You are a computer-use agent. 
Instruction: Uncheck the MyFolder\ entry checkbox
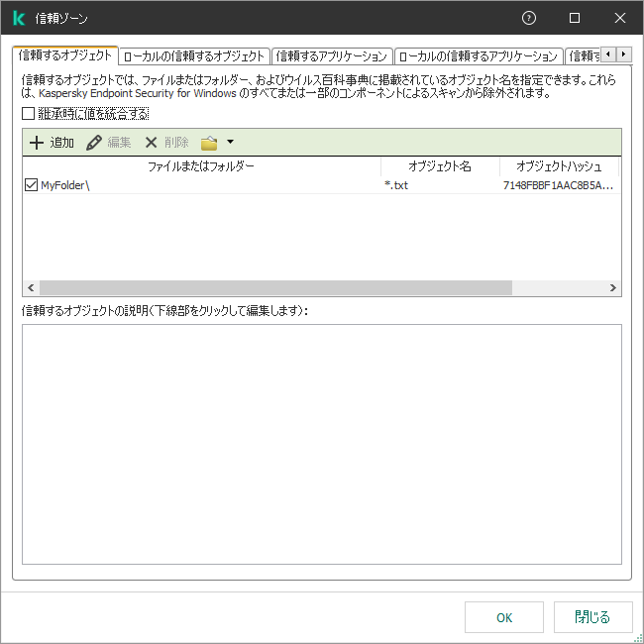pyautogui.click(x=32, y=185)
